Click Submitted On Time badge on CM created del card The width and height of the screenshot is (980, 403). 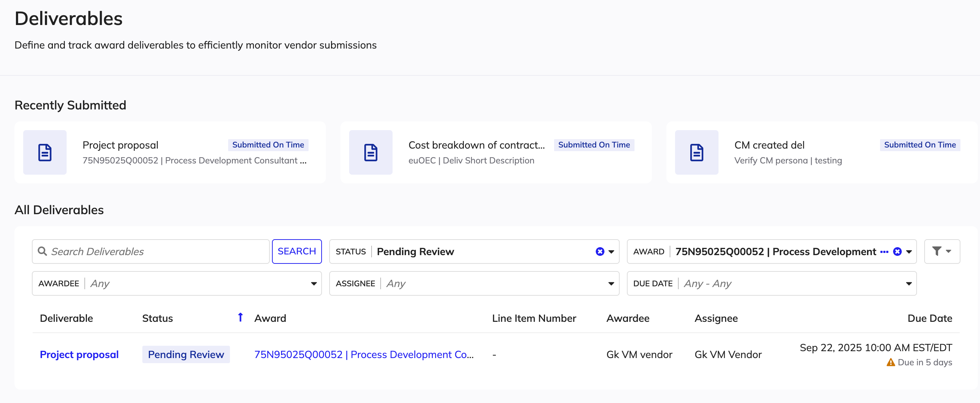tap(920, 145)
